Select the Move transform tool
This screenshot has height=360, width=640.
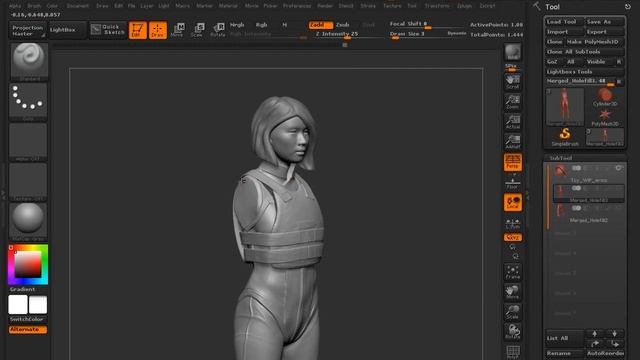(x=178, y=30)
